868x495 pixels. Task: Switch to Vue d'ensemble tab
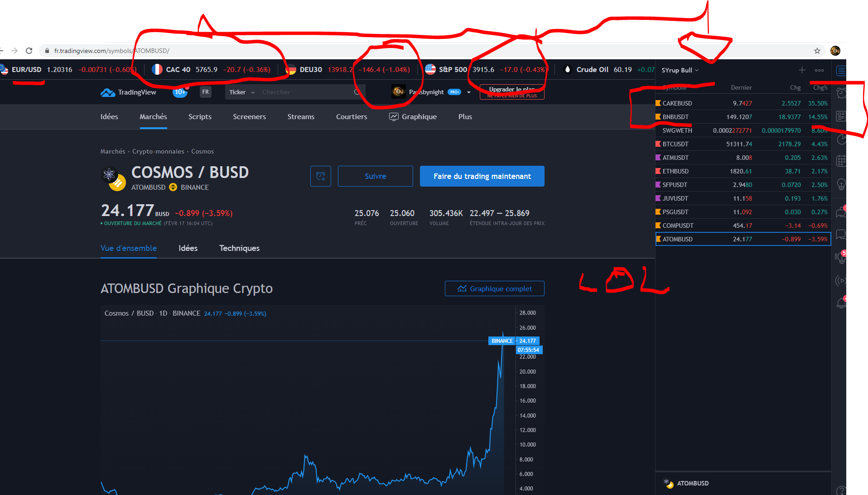click(x=129, y=248)
